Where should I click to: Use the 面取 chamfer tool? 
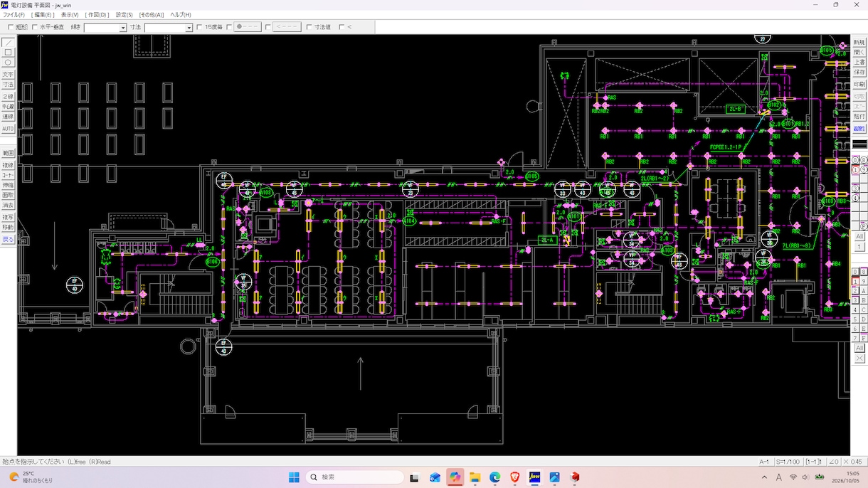[x=8, y=195]
